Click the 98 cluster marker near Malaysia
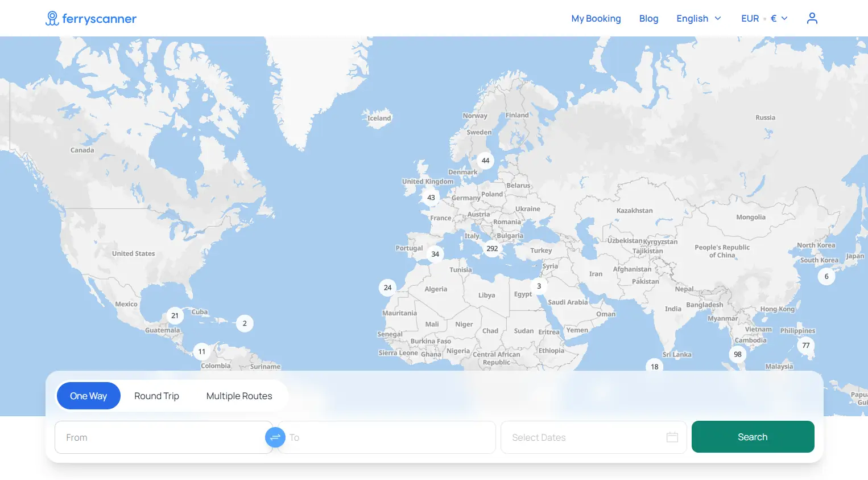The image size is (868, 480). pos(737,354)
